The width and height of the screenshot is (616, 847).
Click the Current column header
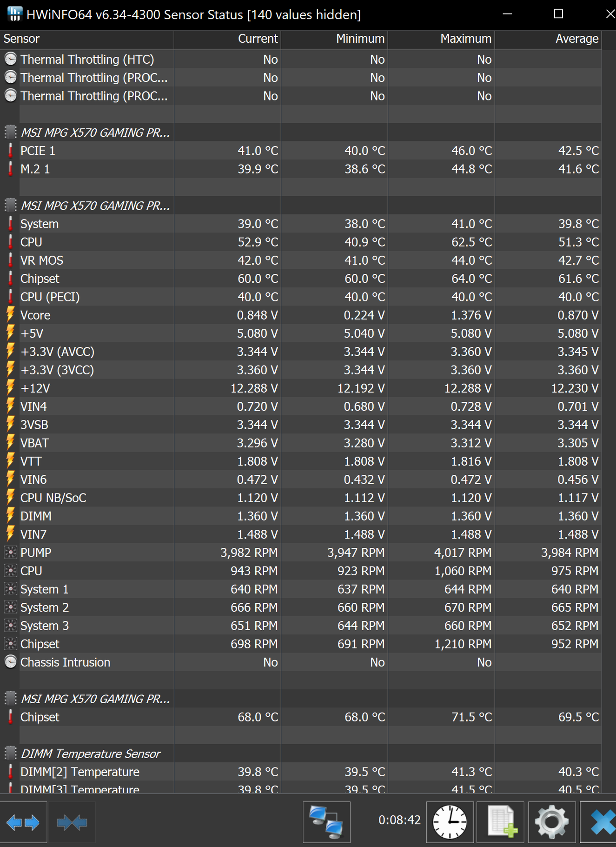(227, 39)
